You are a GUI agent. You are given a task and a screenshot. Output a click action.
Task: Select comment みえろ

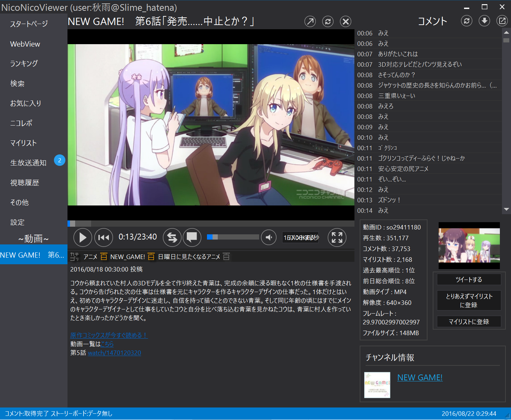429,106
